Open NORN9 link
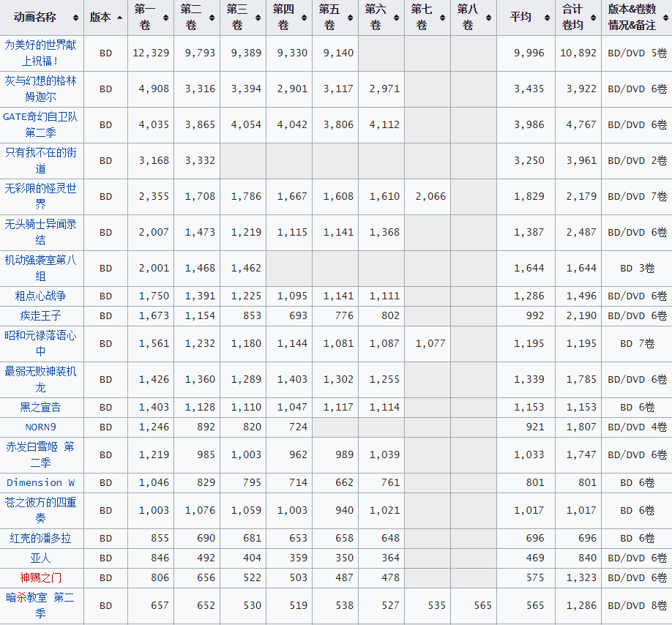 (x=41, y=427)
